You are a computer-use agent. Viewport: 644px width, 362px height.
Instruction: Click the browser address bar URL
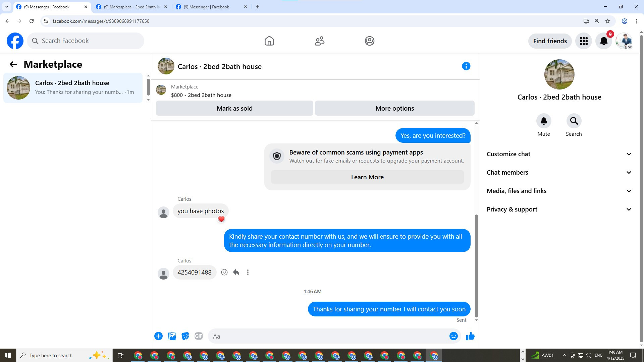coord(101,21)
